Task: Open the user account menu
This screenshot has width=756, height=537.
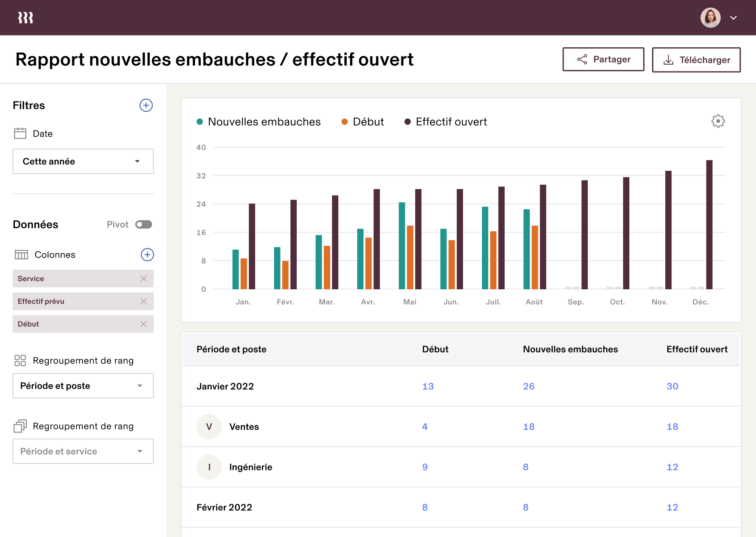Action: 734,17
